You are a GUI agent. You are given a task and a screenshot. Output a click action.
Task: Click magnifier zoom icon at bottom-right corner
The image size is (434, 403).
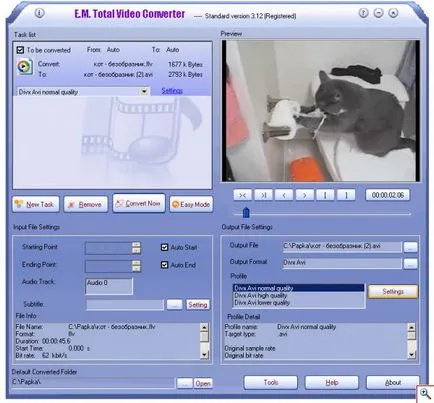click(x=425, y=394)
